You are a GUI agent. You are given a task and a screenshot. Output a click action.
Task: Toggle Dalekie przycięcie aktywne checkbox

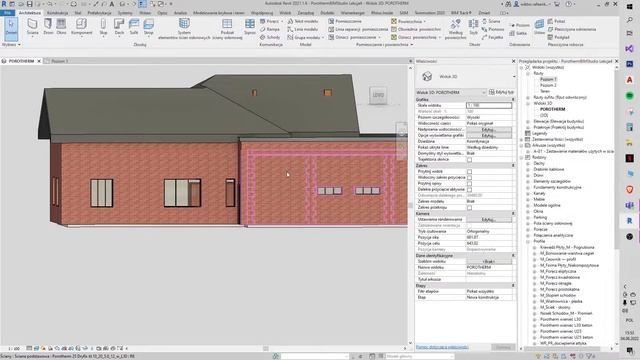pos(469,190)
